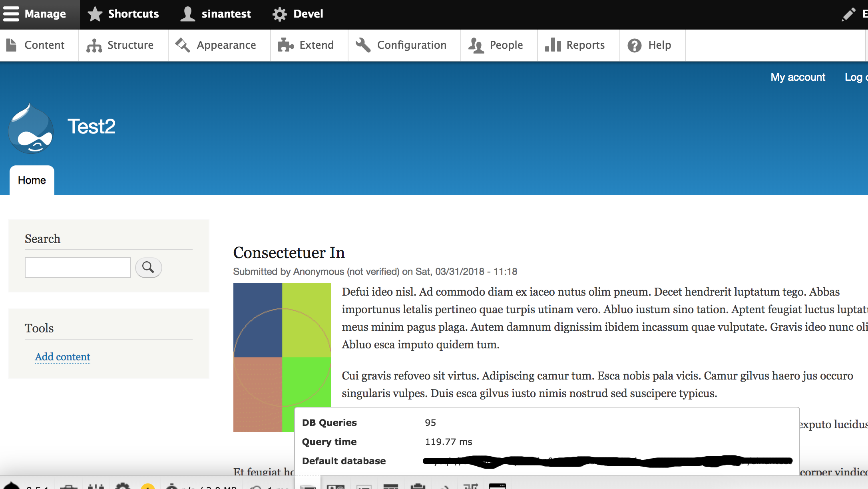The width and height of the screenshot is (868, 489).
Task: Click the People icon in admin toolbar
Action: pyautogui.click(x=476, y=45)
